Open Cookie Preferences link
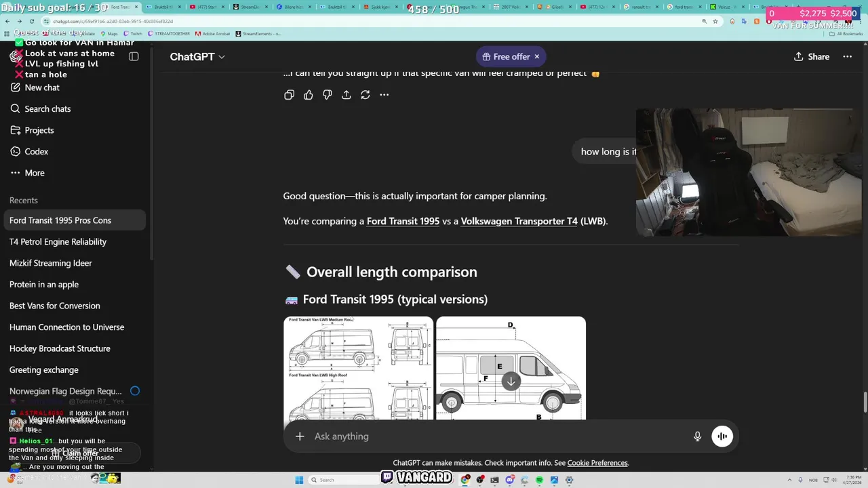Screen dimensions: 868x488 click(597, 463)
